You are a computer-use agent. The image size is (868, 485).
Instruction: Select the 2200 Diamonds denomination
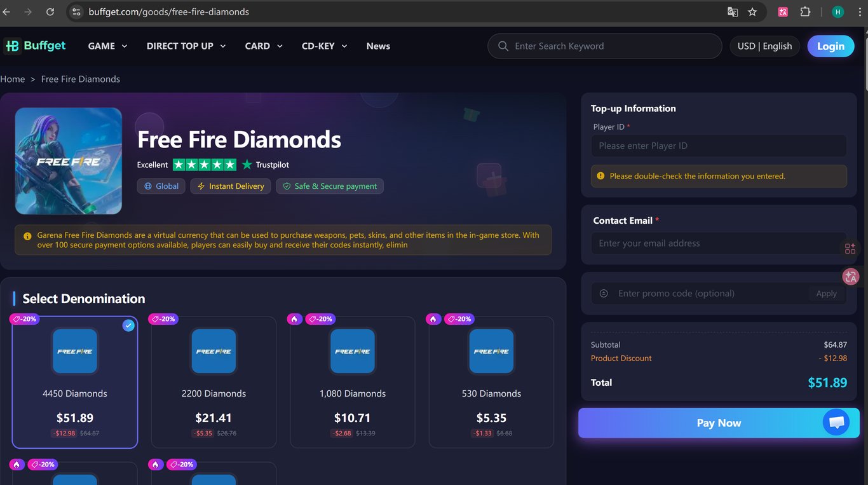pos(214,382)
